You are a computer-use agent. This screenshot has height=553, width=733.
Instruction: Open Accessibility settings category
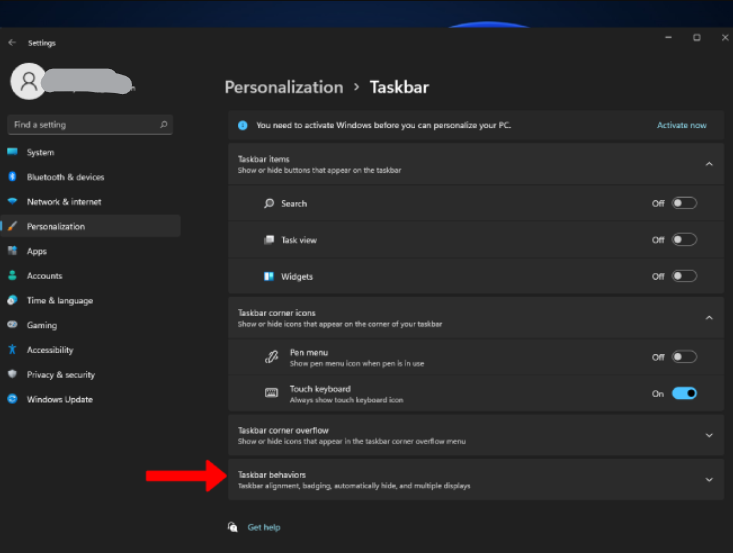91,350
